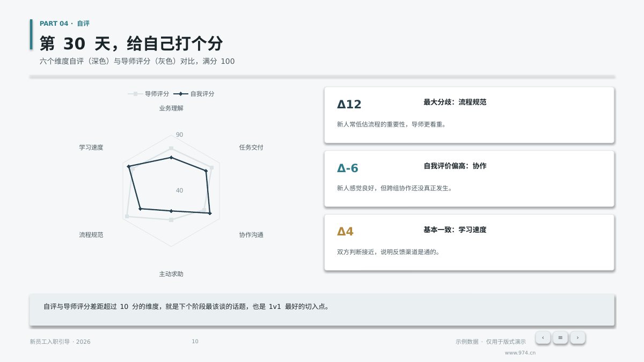This screenshot has height=362, width=644.
Task: Click the 学习速度 radar axis label
Action: pyautogui.click(x=91, y=147)
